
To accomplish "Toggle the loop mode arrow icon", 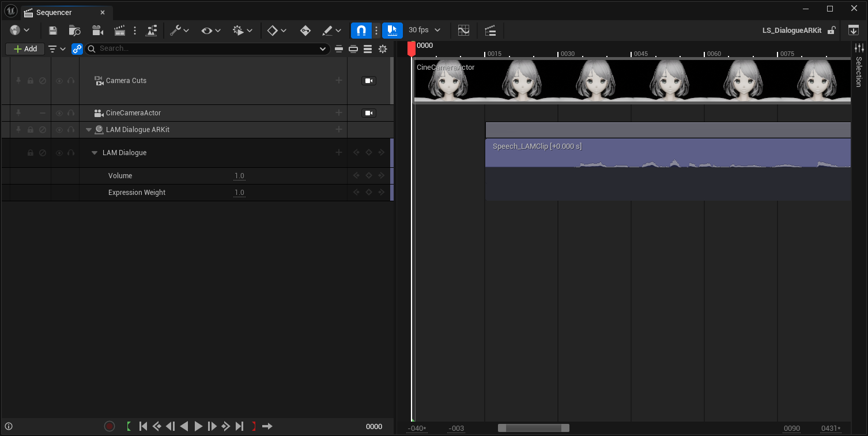I will [267, 426].
